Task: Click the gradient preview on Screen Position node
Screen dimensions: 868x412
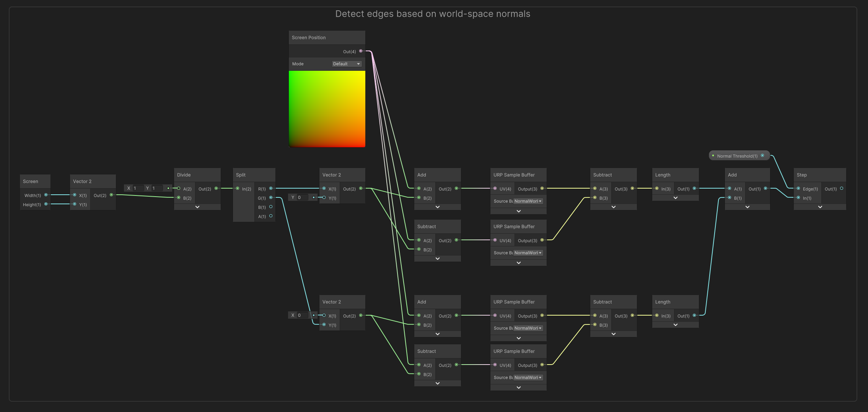Action: pos(327,109)
